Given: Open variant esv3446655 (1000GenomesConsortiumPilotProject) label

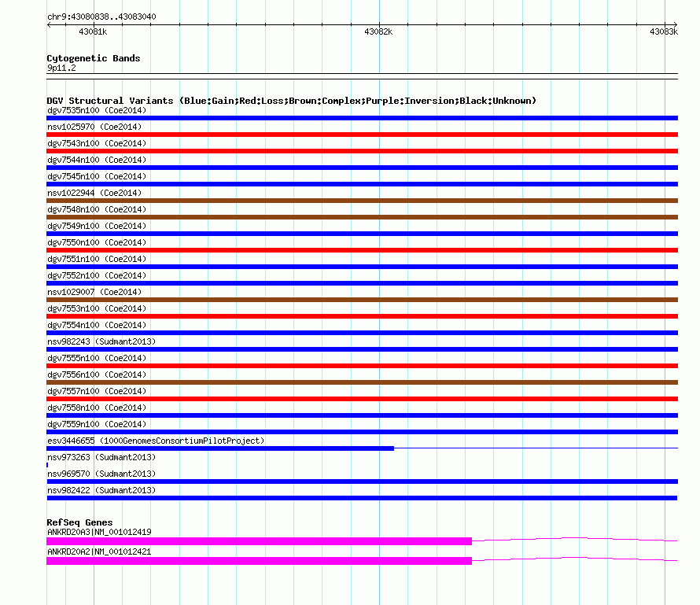Looking at the screenshot, I should (x=156, y=441).
